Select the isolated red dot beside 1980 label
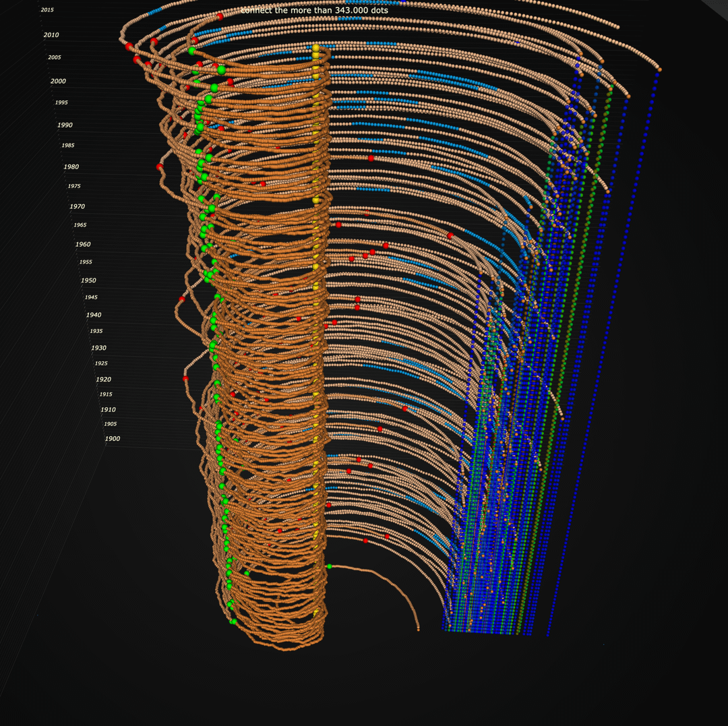The width and height of the screenshot is (728, 726). tap(160, 167)
